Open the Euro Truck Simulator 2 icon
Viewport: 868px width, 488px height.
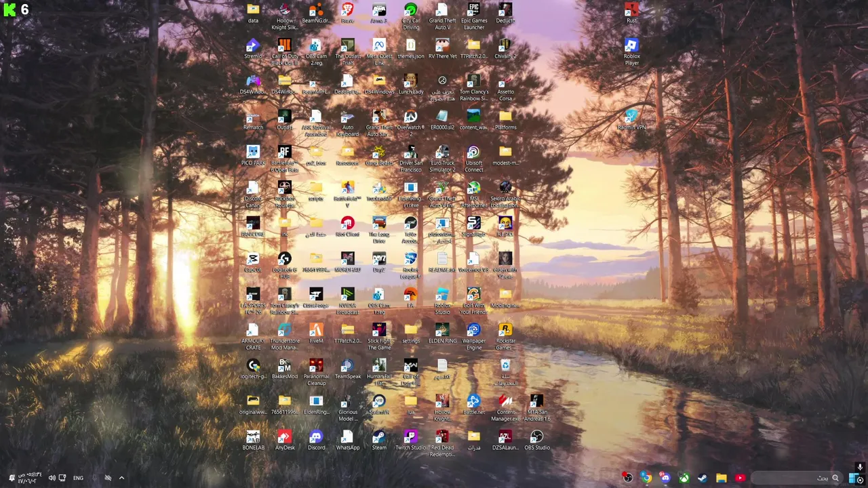click(442, 159)
